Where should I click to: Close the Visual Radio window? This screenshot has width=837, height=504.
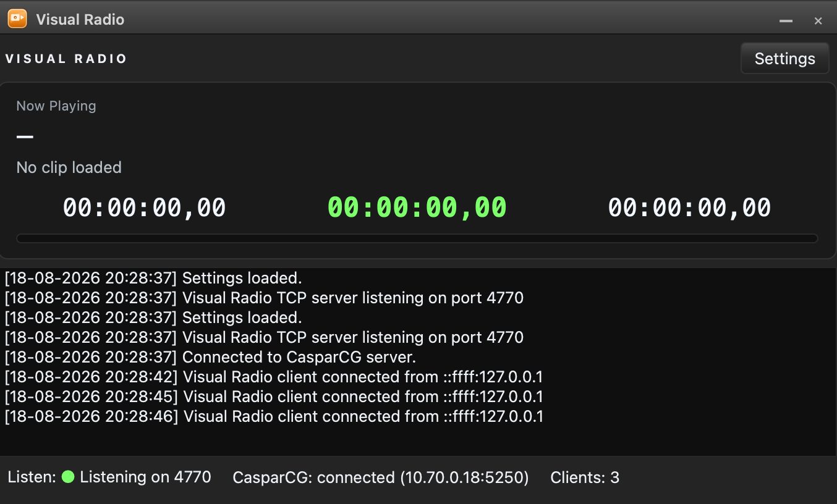[818, 21]
